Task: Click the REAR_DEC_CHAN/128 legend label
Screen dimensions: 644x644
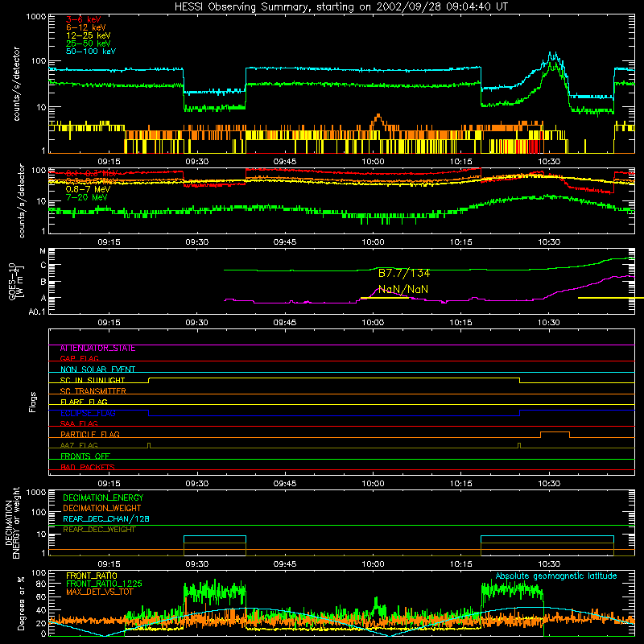Action: (106, 519)
